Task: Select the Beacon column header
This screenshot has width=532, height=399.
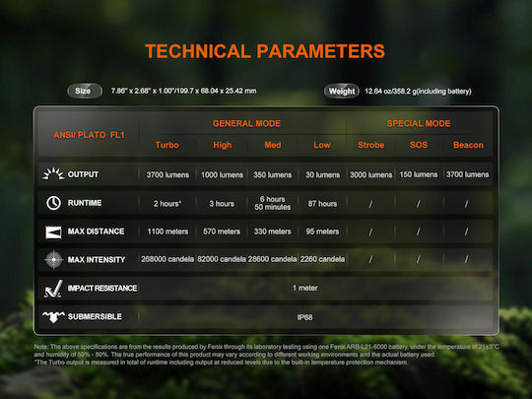Action: [x=468, y=145]
